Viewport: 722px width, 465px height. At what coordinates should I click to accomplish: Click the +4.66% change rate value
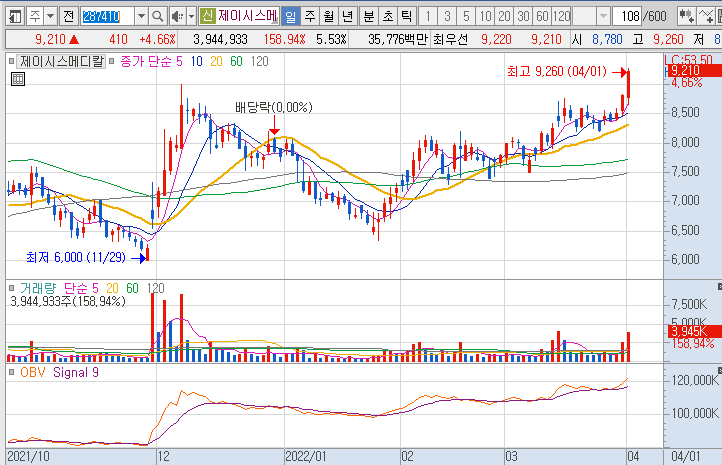coord(157,40)
